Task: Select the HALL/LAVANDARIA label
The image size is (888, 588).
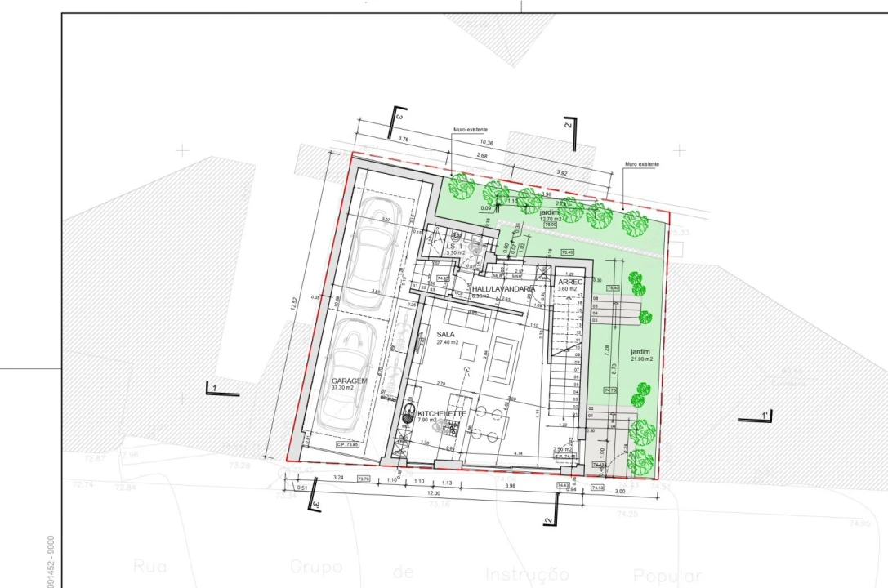Action: pos(503,289)
